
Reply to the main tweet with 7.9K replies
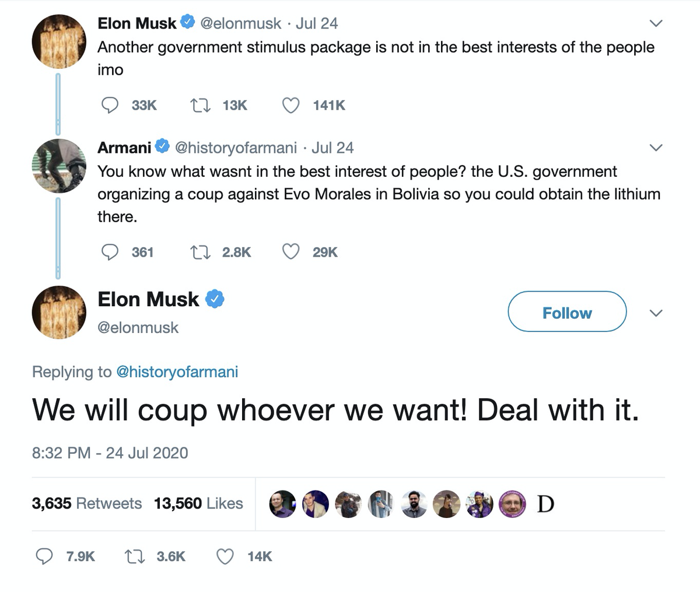coord(45,556)
